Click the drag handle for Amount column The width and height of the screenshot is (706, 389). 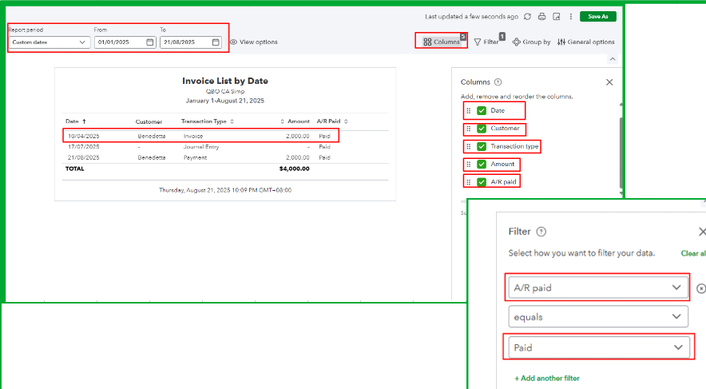[468, 164]
